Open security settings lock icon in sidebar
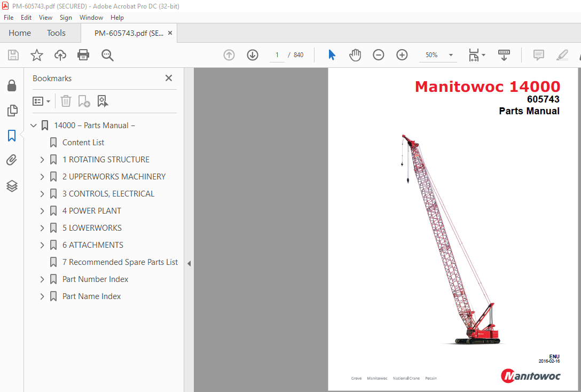 click(x=12, y=85)
